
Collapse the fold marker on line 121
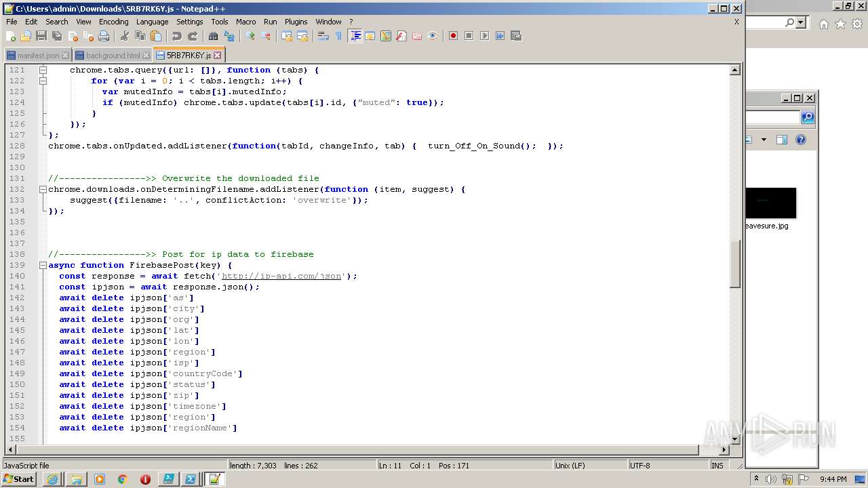[x=43, y=70]
